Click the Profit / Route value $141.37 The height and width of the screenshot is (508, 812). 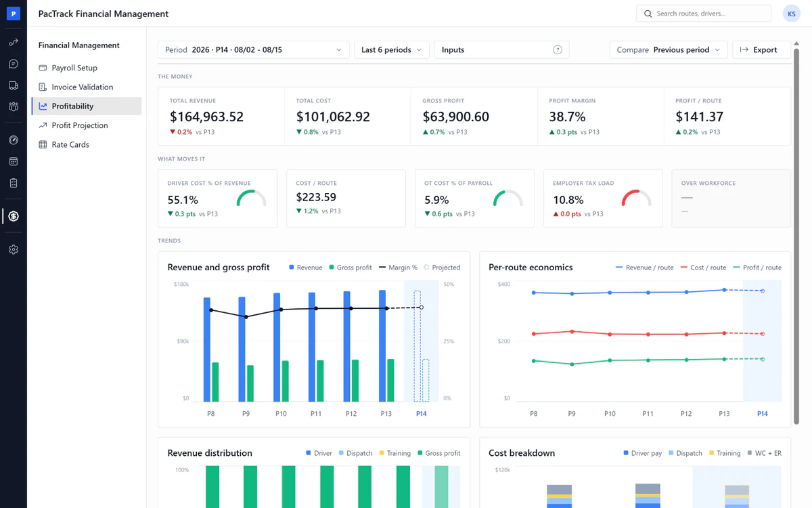pos(699,117)
